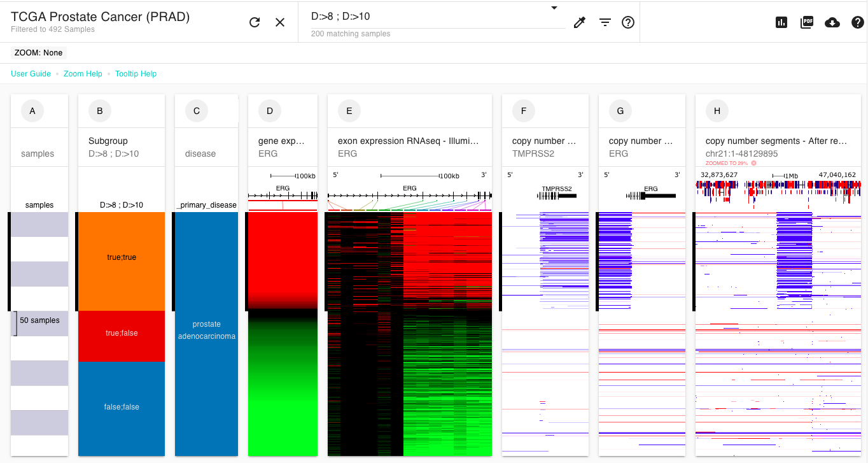Click the exon expression RNAseq column title
The image size is (868, 463).
(x=408, y=141)
